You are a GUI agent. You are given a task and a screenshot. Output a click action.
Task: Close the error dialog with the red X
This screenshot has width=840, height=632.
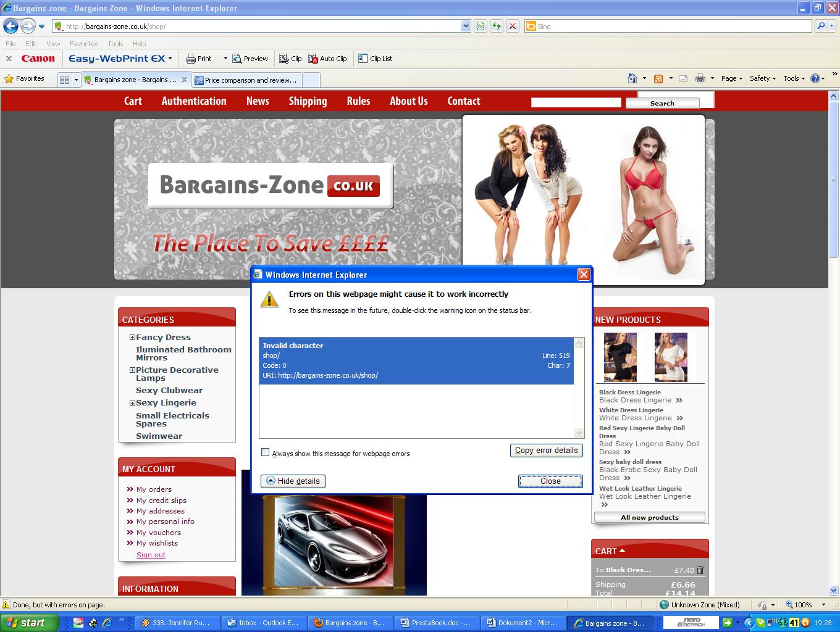[x=584, y=275]
